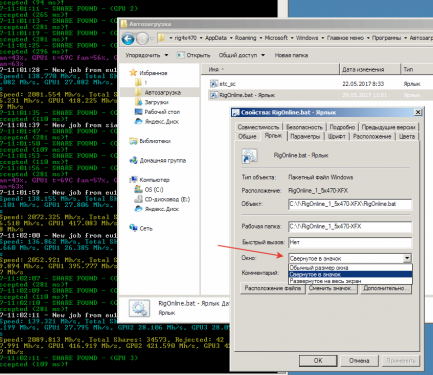Sort by Дата изменения column header
Screen dimensions: 433x375
pyautogui.click(x=370, y=69)
